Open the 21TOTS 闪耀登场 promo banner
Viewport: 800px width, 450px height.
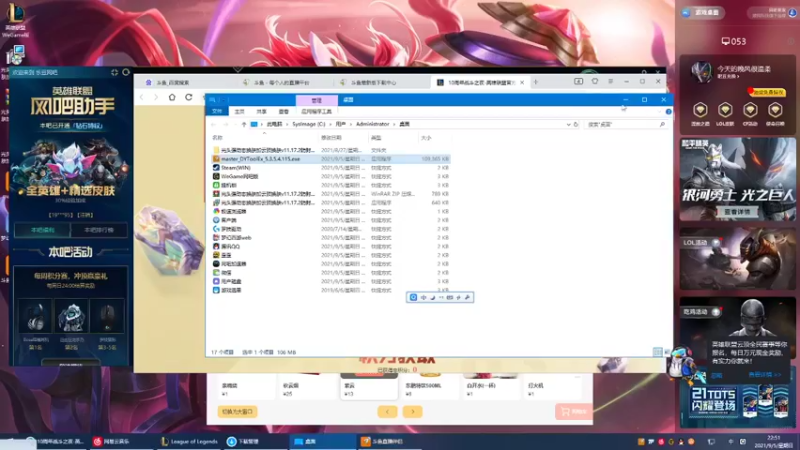[x=737, y=404]
